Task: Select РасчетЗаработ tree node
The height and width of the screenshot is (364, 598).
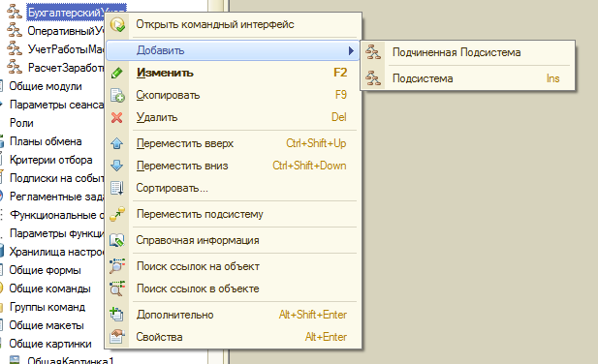Action: click(x=66, y=68)
